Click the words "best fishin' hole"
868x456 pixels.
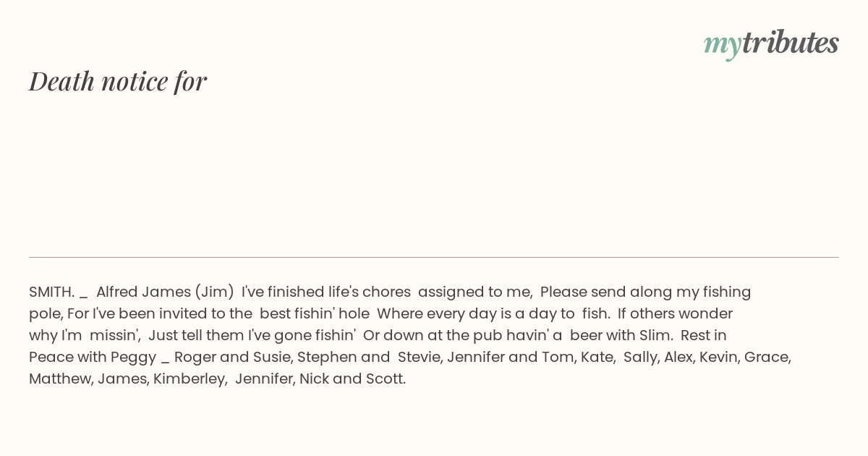pos(315,313)
